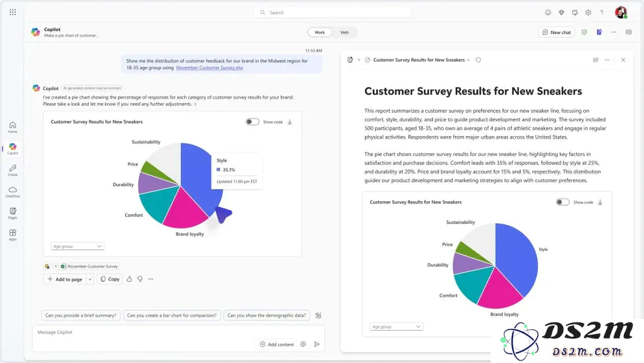Screen dimensions: 644x363
Task: Click the shield icon next to page title
Action: 478,60
